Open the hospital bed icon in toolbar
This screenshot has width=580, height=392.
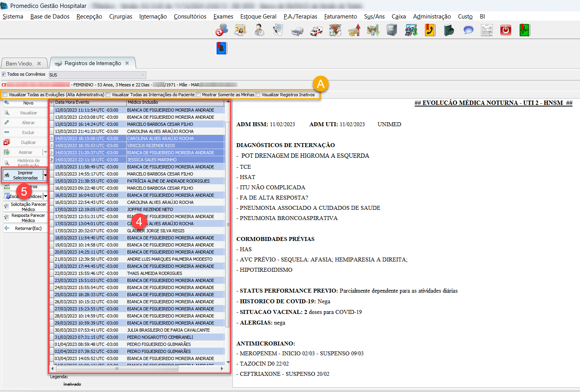pos(297,31)
